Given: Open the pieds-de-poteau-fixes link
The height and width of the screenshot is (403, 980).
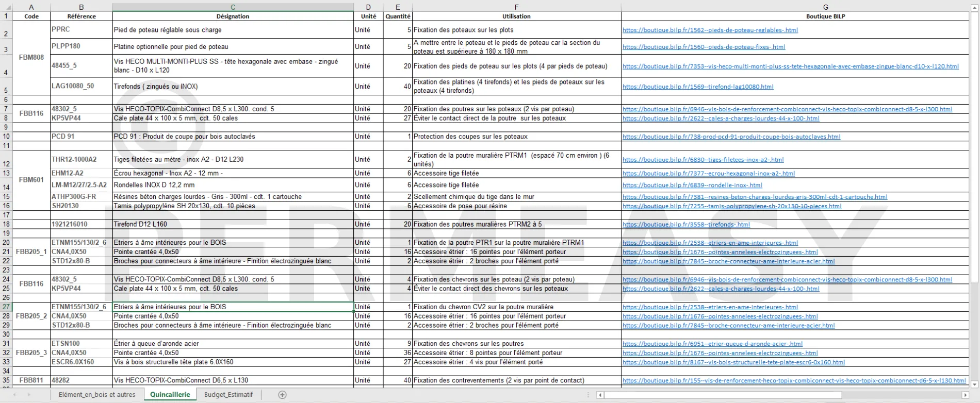Looking at the screenshot, I should tap(704, 47).
